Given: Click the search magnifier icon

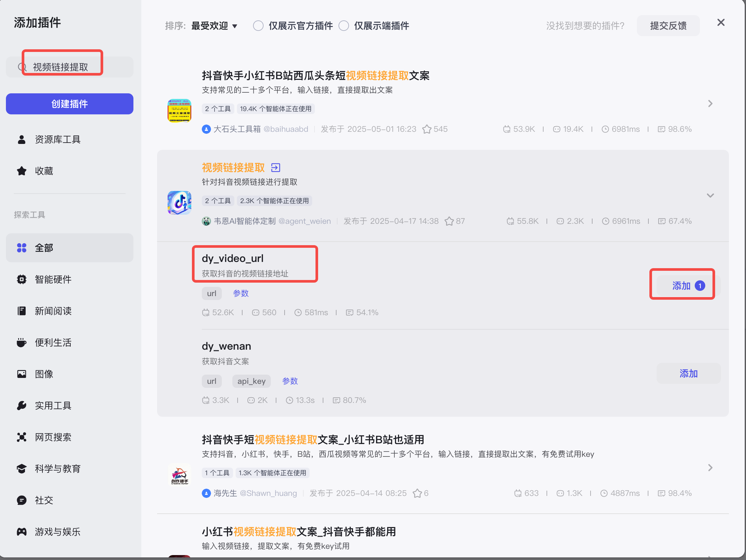Looking at the screenshot, I should (22, 67).
